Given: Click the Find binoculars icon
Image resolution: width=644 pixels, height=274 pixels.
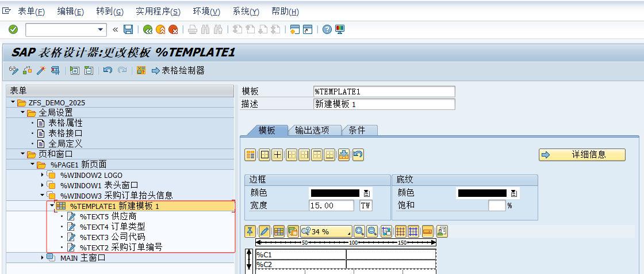Looking at the screenshot, I should (206, 29).
